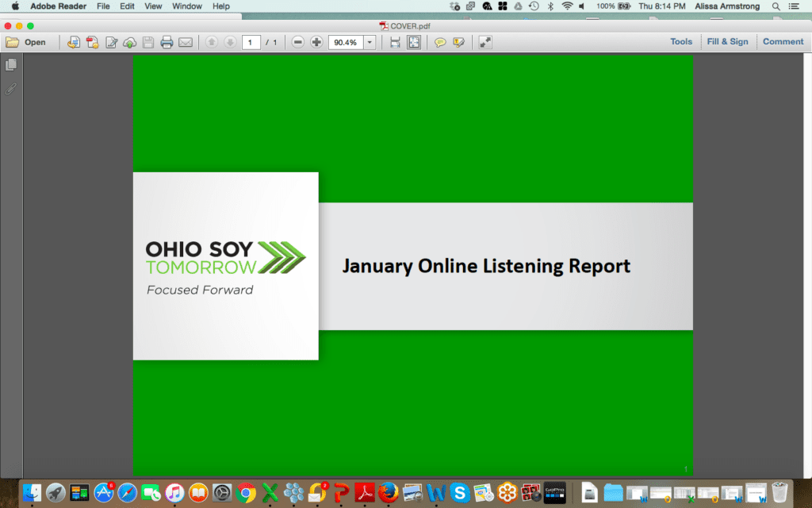This screenshot has width=812, height=508.
Task: Open System Preferences gear in the Dock
Action: click(222, 492)
